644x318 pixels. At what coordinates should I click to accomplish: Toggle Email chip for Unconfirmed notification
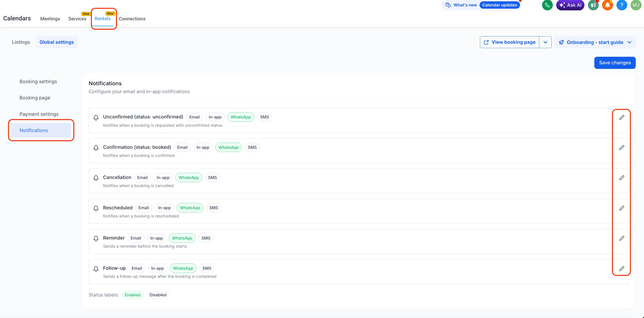(x=194, y=117)
